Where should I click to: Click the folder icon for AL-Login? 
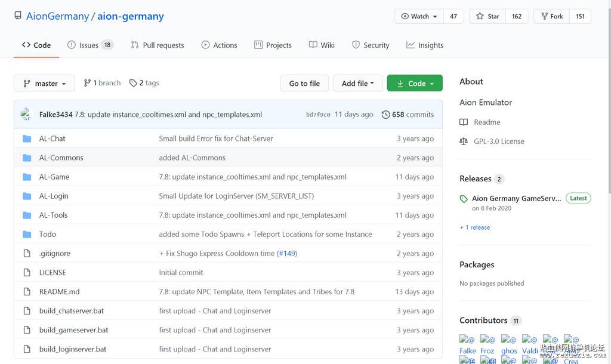[27, 196]
